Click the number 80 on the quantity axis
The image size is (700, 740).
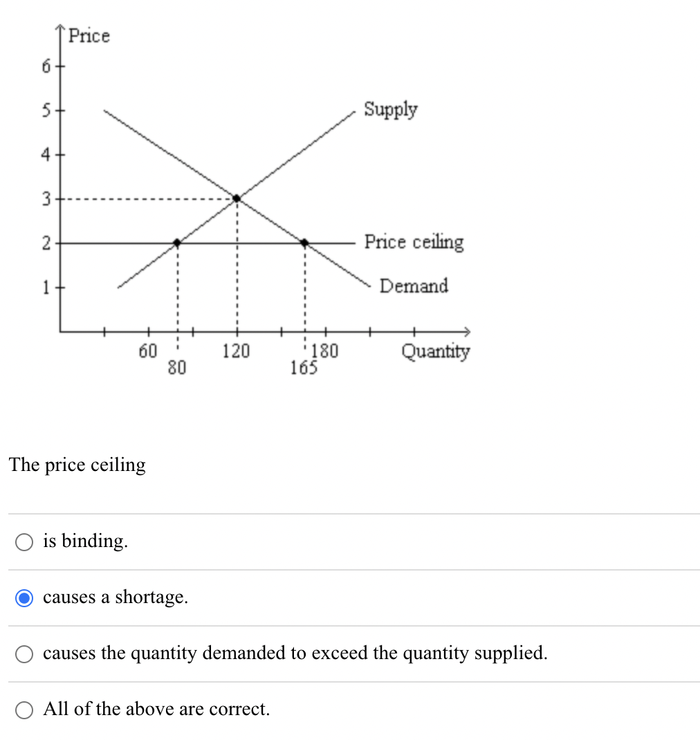[177, 368]
